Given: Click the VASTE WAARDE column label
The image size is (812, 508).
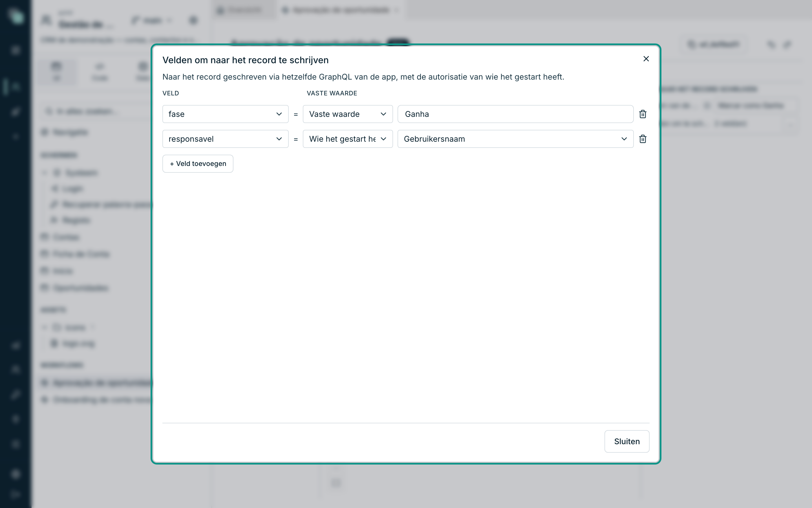Looking at the screenshot, I should (332, 93).
